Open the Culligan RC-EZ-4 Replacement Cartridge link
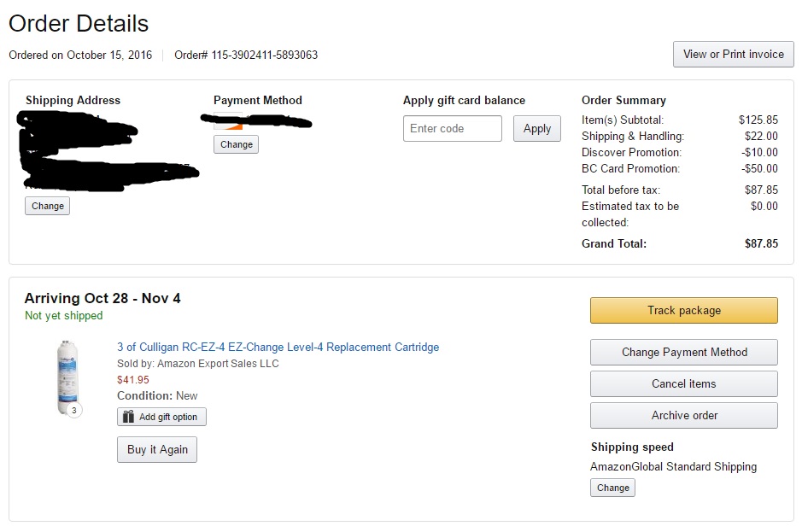This screenshot has width=802, height=532. [x=278, y=348]
